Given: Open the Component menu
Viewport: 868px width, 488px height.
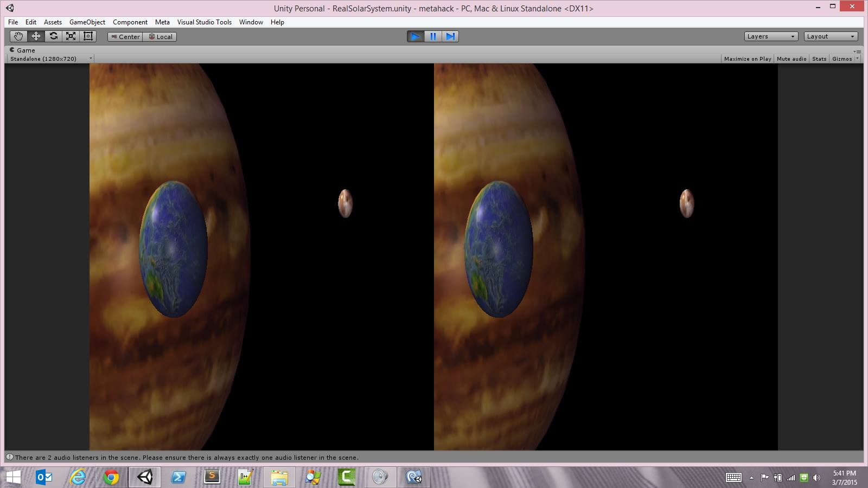Looking at the screenshot, I should tap(130, 22).
